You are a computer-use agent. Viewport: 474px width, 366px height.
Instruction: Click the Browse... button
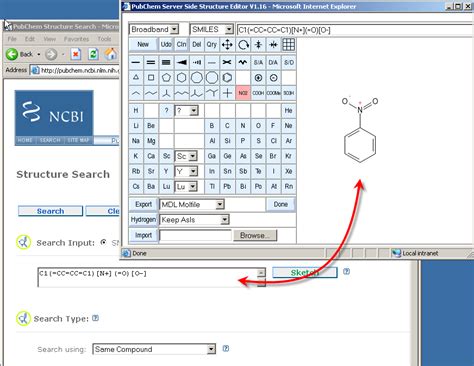click(x=255, y=235)
